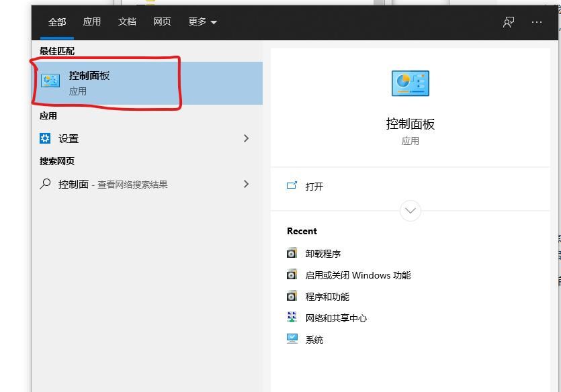
Task: Expand the arrow beside 查看网络搜索结果
Action: coord(246,183)
